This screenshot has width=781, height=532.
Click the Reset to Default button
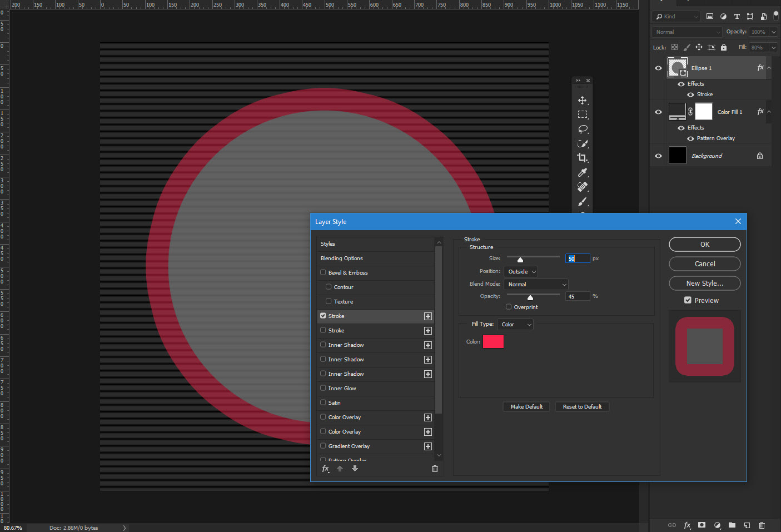pyautogui.click(x=582, y=406)
